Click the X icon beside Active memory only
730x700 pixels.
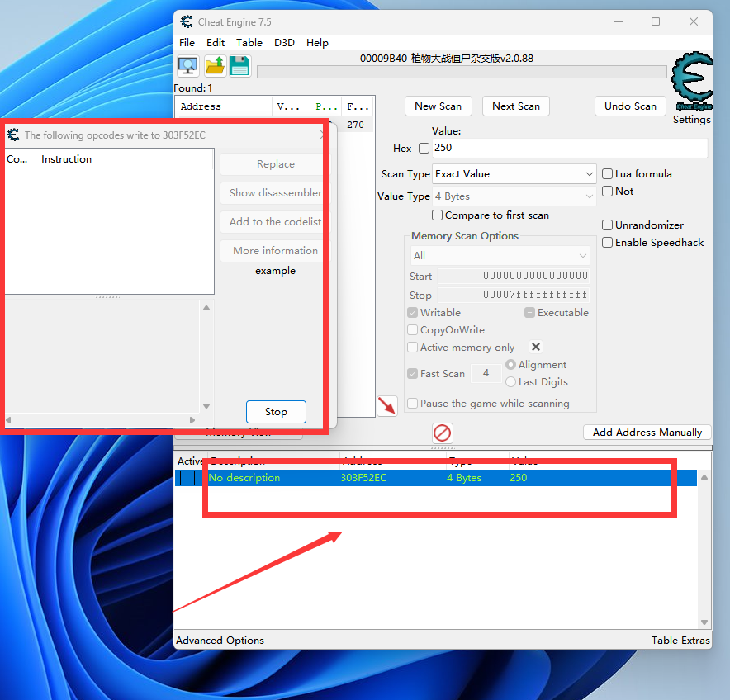[535, 348]
